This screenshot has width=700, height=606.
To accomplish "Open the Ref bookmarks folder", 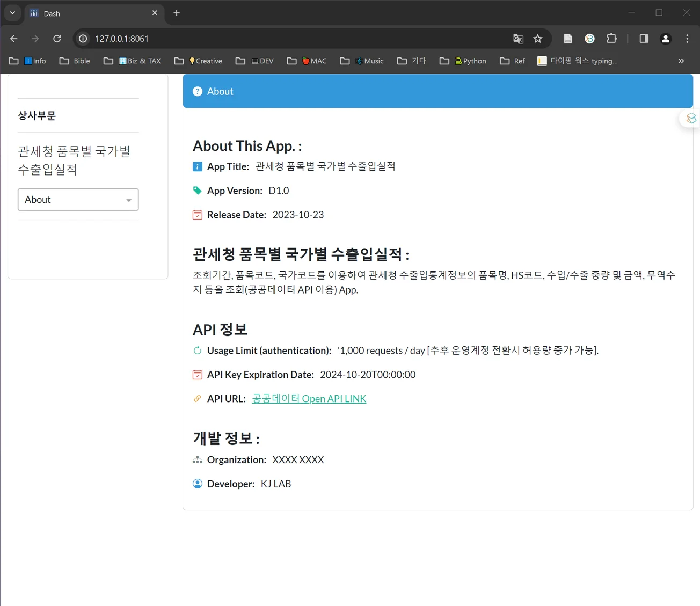I will 512,61.
